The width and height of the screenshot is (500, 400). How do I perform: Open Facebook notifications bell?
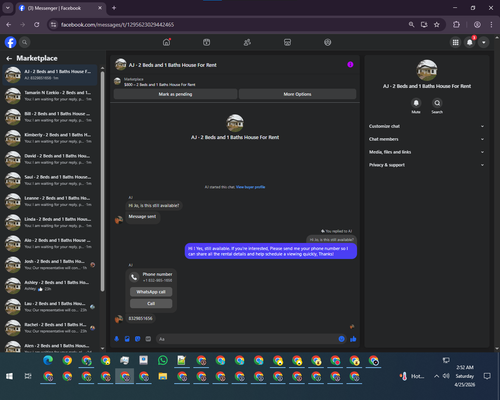point(470,42)
